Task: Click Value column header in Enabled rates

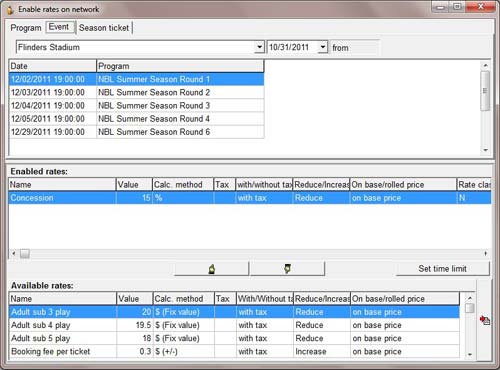Action: coord(134,185)
